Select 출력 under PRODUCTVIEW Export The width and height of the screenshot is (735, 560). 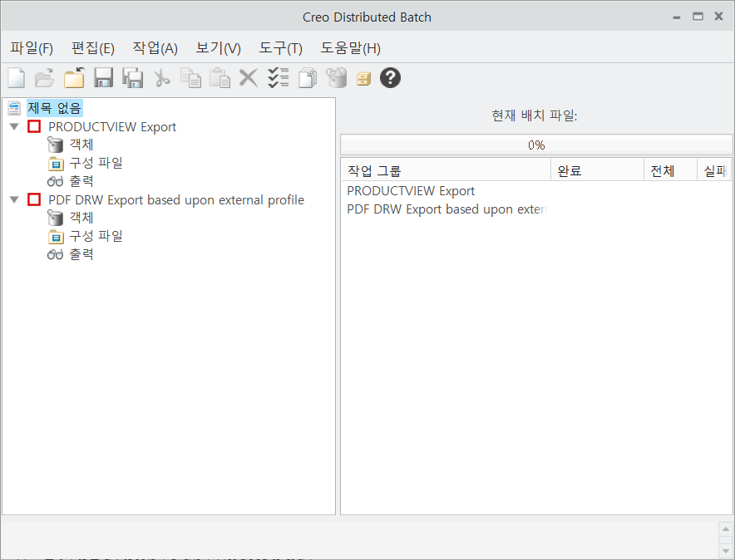tap(81, 181)
